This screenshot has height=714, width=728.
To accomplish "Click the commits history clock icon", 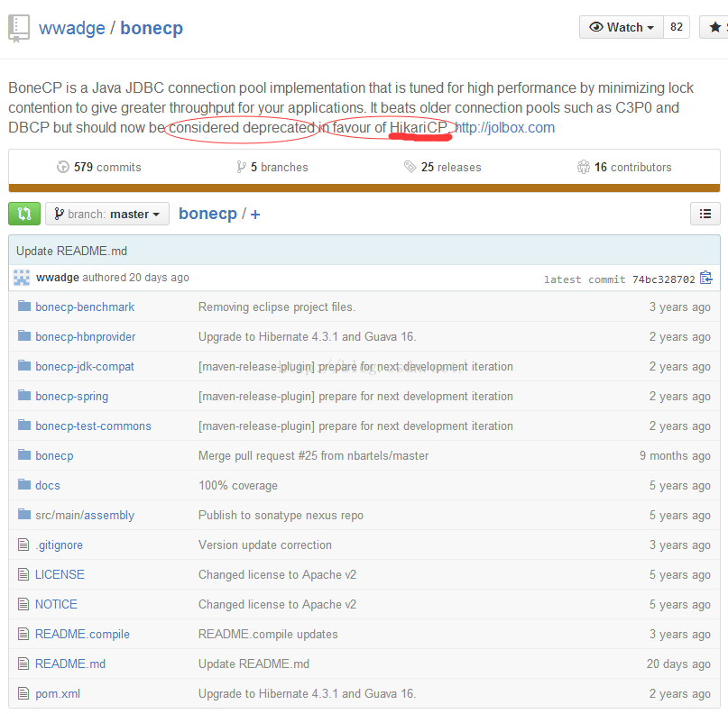I will tap(62, 167).
